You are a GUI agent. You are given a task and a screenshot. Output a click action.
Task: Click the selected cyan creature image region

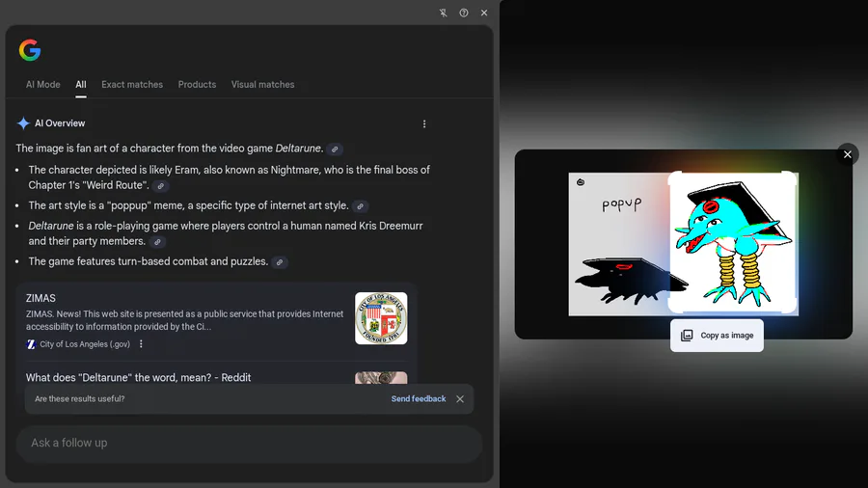[733, 242]
